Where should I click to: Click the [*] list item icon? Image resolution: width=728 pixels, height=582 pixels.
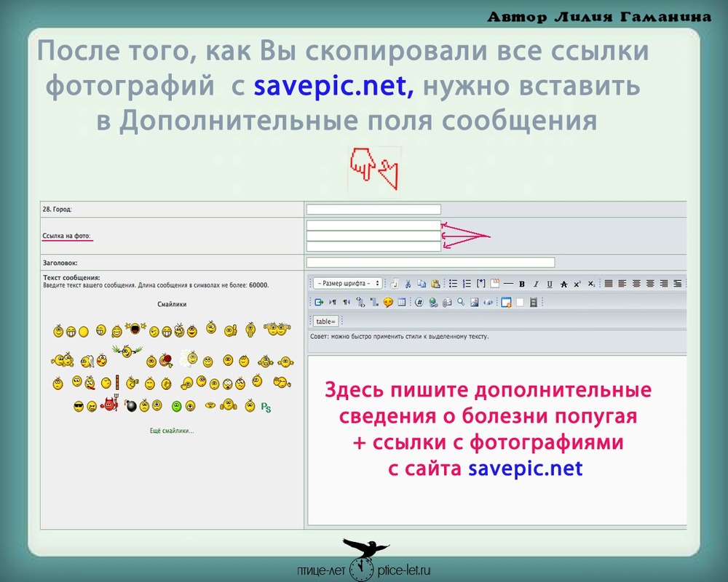(481, 284)
